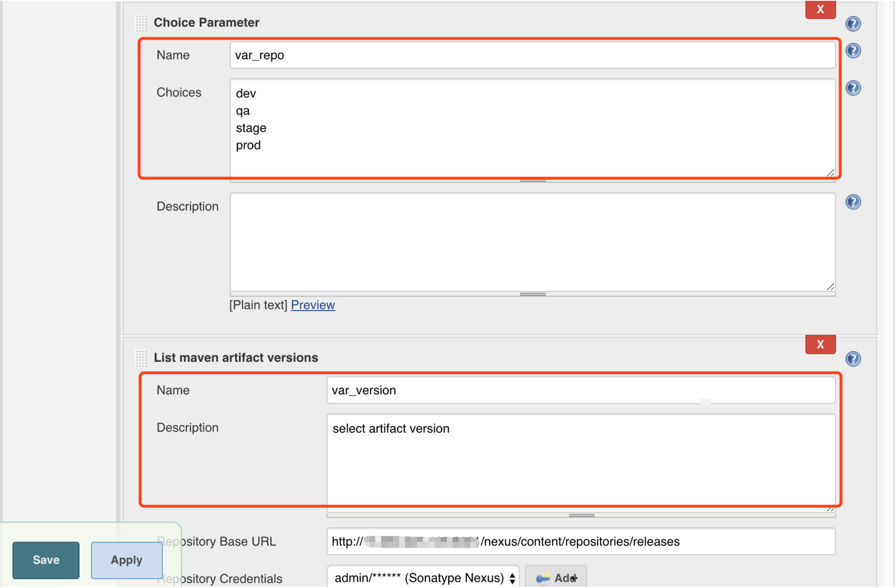895x588 pixels.
Task: Click the Repository Base URL field
Action: (x=581, y=542)
